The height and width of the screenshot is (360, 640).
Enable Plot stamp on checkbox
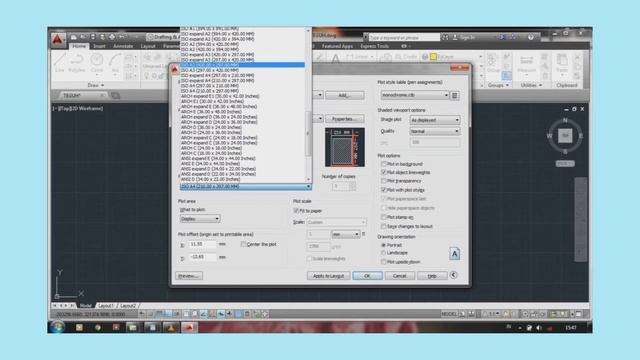pos(384,217)
